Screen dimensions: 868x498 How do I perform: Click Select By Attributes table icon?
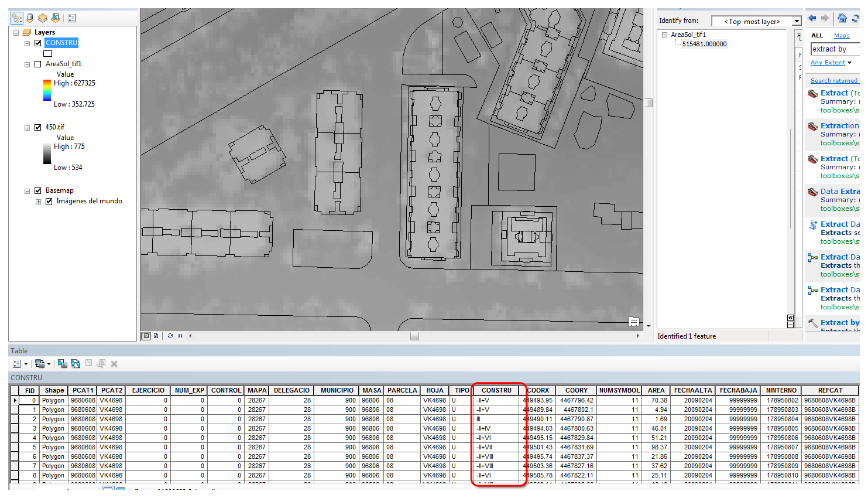coord(62,364)
